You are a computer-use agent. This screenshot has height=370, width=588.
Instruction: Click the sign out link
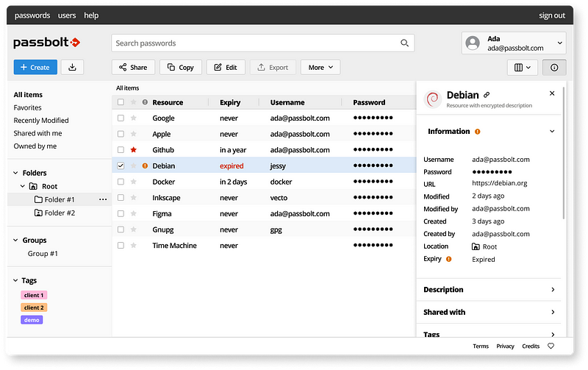[x=552, y=15]
